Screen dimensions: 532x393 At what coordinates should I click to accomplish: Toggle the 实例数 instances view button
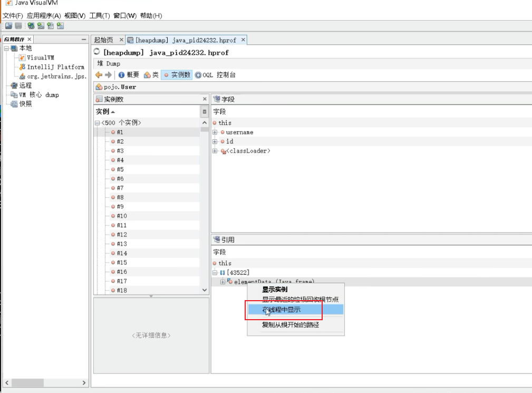coord(177,75)
